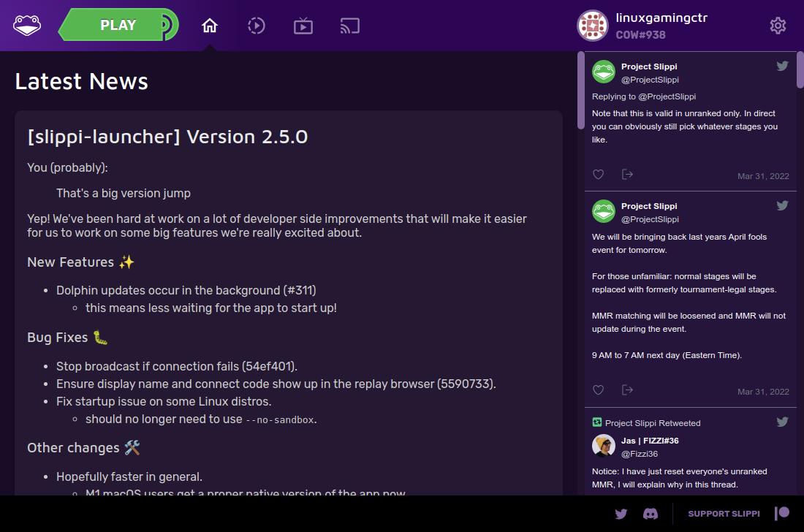Click Project Slippi name on April fools tweet
The image size is (804, 532).
point(649,206)
